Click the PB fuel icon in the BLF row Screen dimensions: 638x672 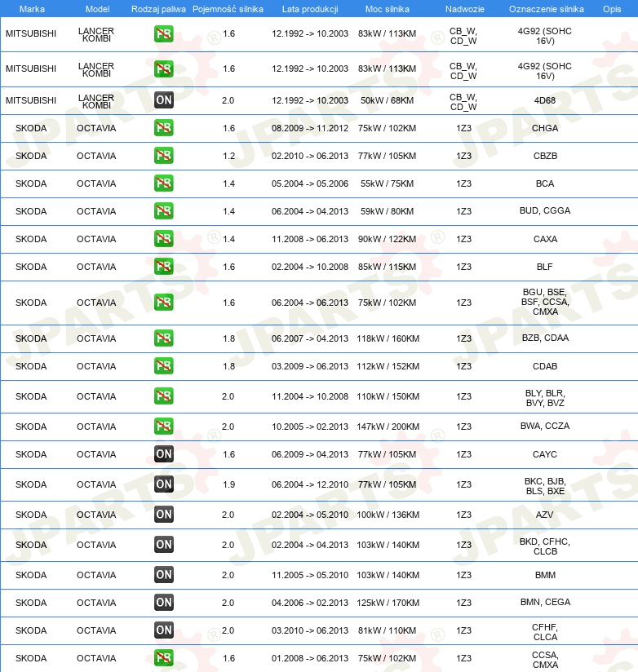coord(164,267)
